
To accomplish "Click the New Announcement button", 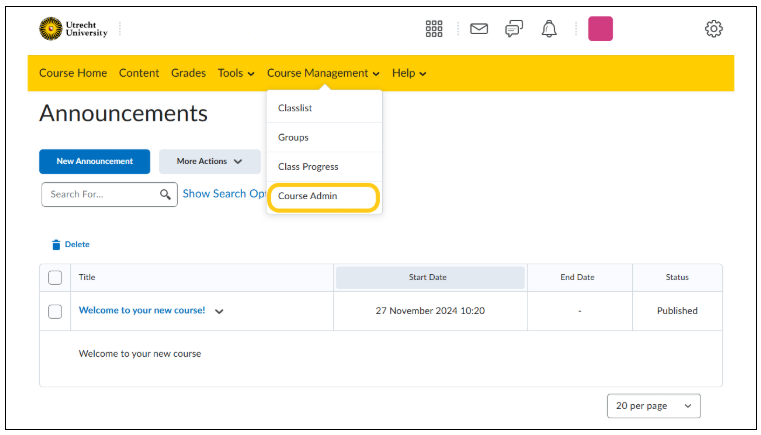I will 95,162.
